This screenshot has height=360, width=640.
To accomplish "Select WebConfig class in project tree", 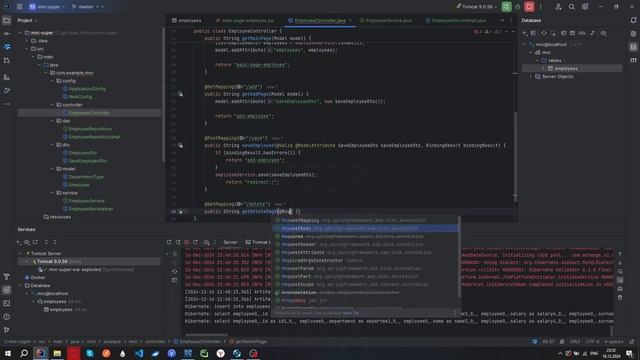I will pyautogui.click(x=80, y=97).
